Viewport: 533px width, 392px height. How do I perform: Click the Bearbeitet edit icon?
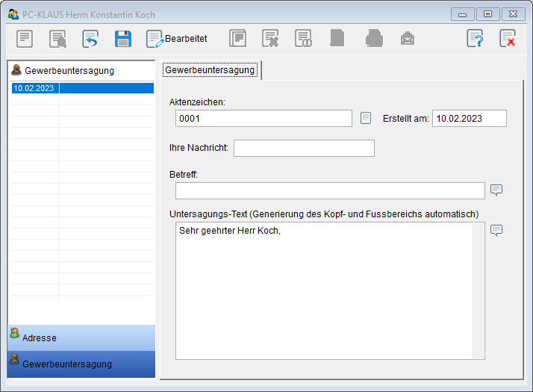point(155,39)
